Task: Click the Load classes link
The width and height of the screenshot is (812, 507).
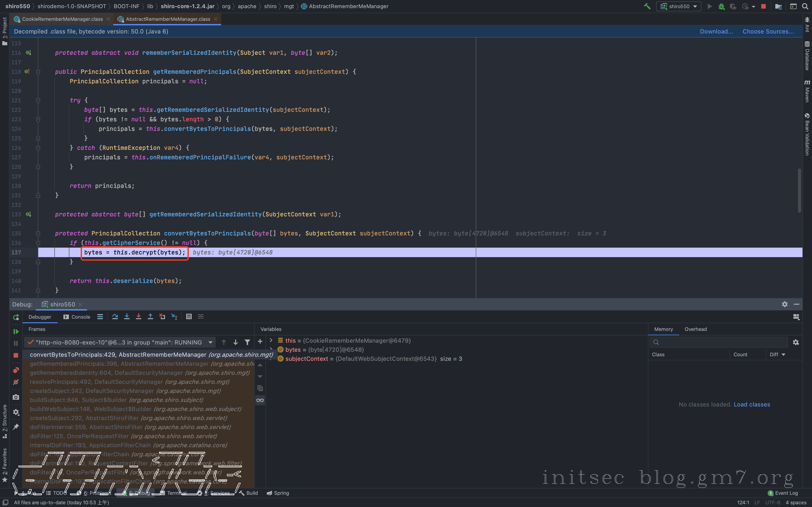Action: pos(752,404)
